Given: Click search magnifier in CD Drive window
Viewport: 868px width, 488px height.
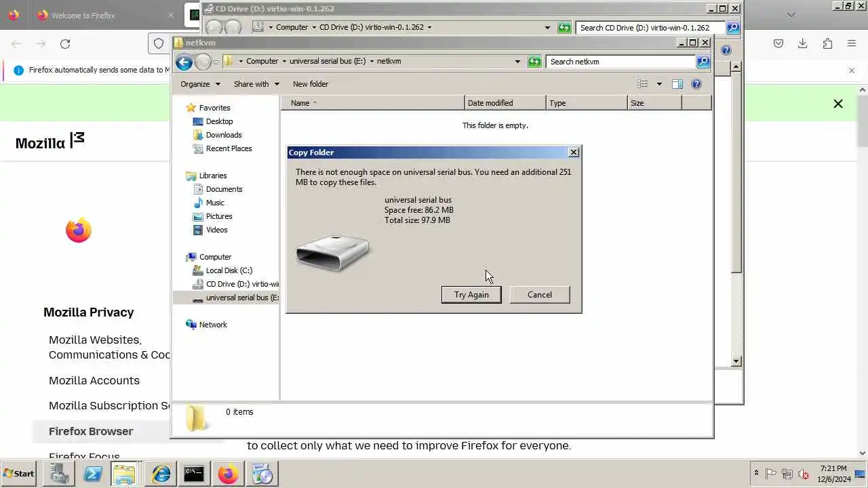Looking at the screenshot, I should [x=733, y=28].
